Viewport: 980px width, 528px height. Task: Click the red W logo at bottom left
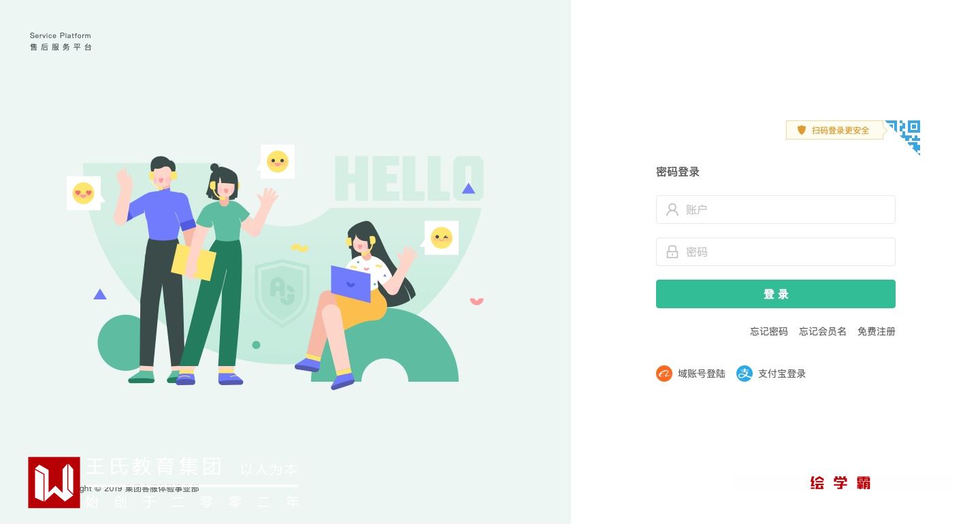54,482
